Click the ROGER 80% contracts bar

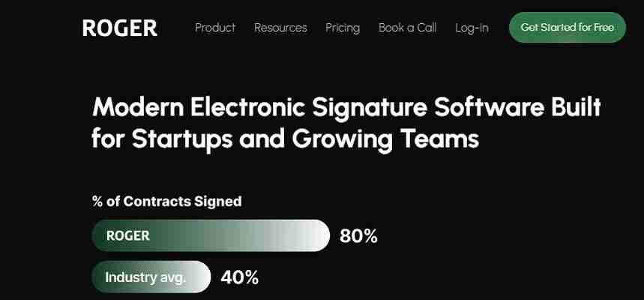point(210,235)
